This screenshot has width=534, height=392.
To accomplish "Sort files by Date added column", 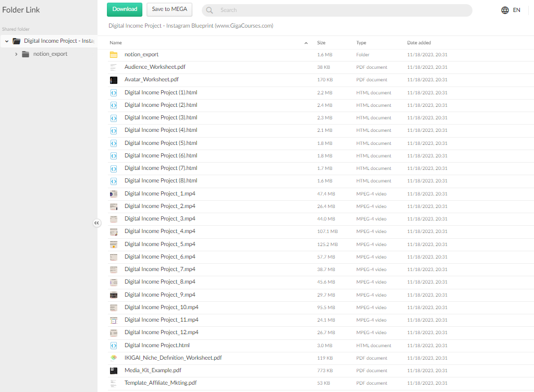I will tap(419, 43).
